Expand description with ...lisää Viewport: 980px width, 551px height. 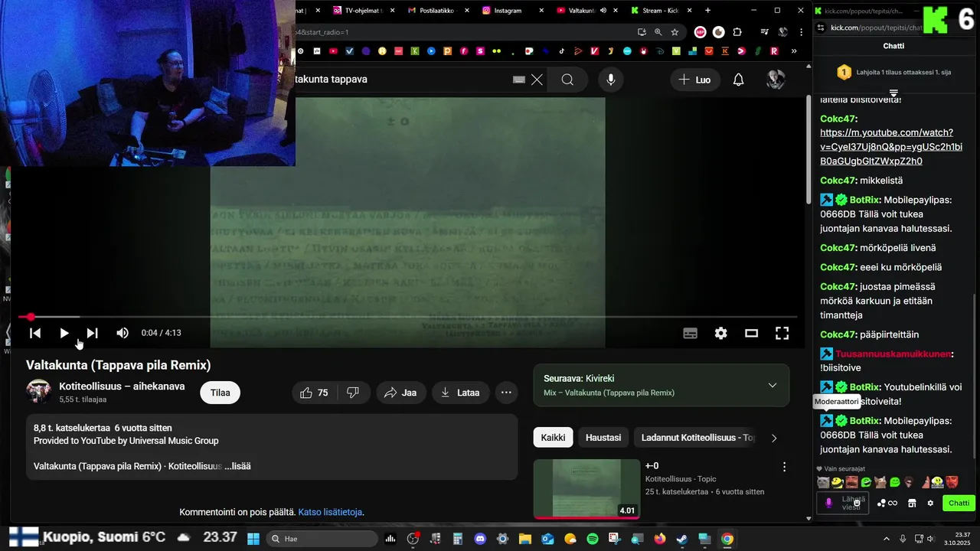point(237,466)
